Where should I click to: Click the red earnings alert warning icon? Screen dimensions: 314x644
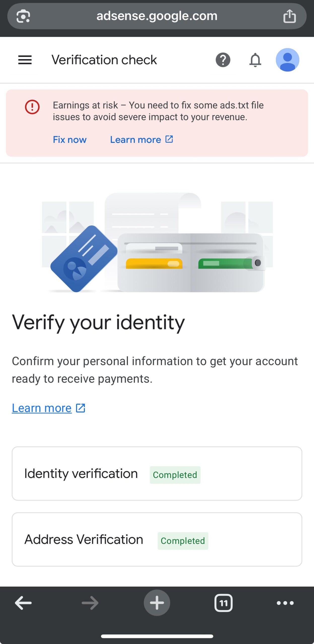click(32, 107)
